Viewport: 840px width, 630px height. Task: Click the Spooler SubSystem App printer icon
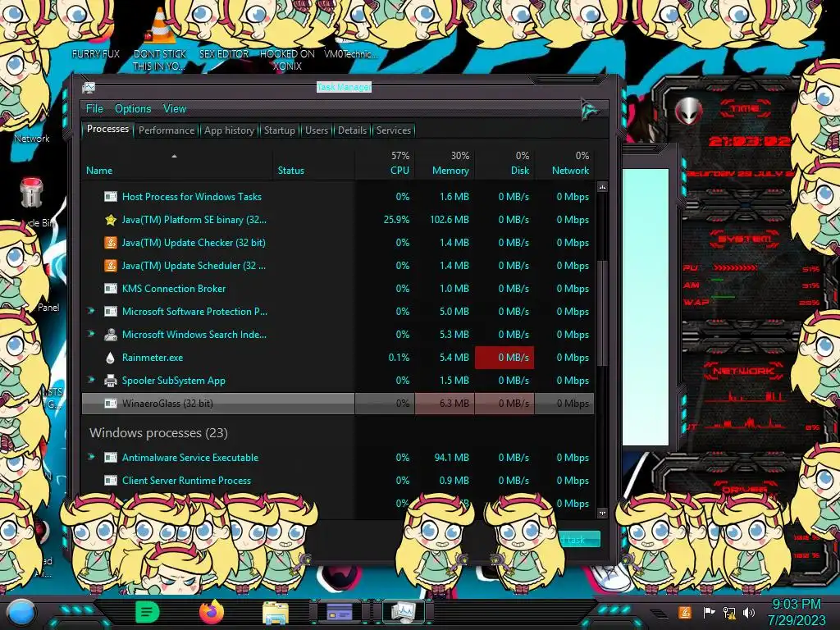[x=111, y=381]
